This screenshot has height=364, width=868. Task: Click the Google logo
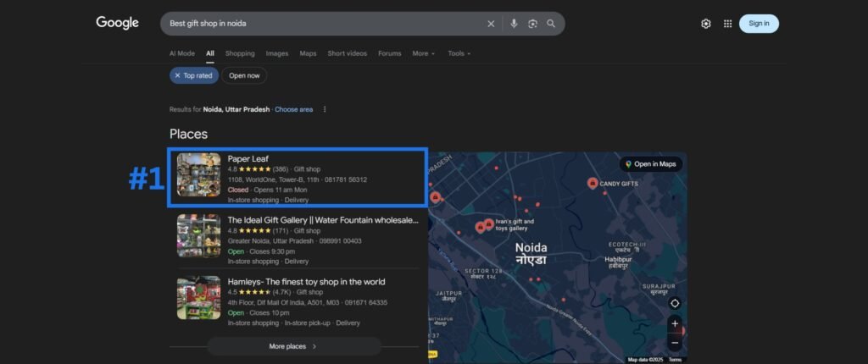pos(117,23)
